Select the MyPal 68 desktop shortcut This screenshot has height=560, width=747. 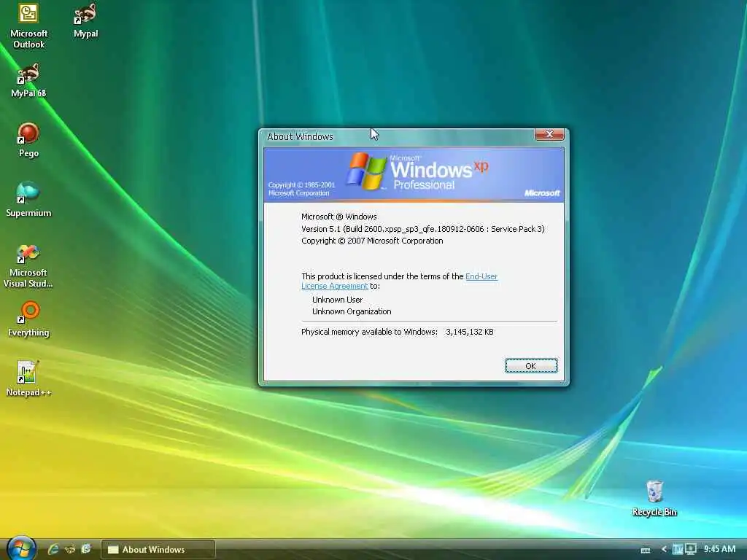coord(28,81)
